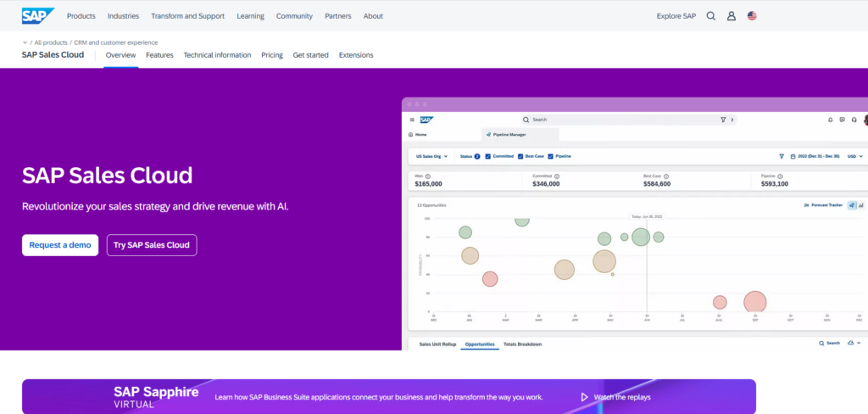Switch to the Totals Breakdown tab

(522, 344)
